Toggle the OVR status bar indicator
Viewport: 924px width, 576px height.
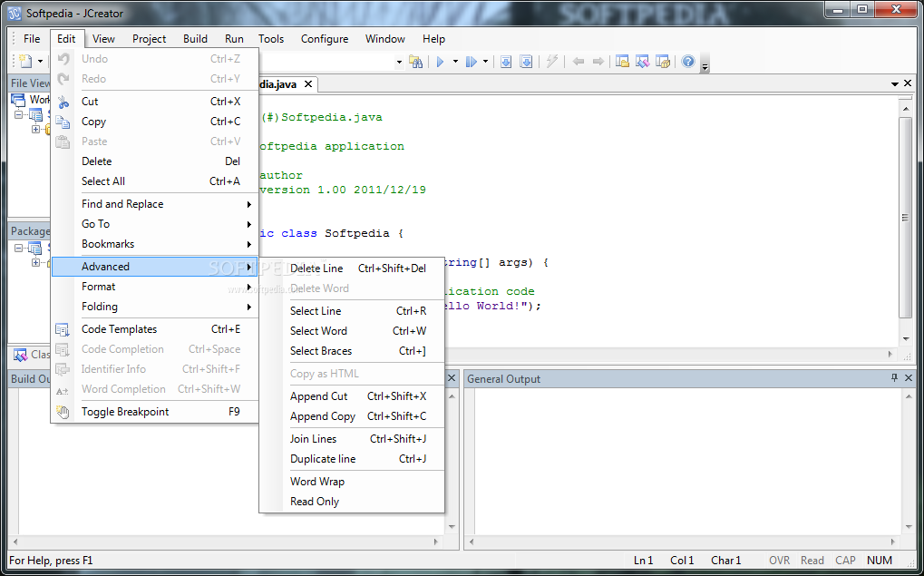(x=779, y=560)
